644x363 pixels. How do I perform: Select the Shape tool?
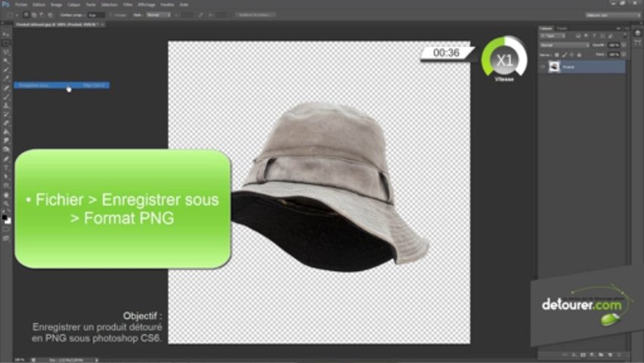(7, 185)
